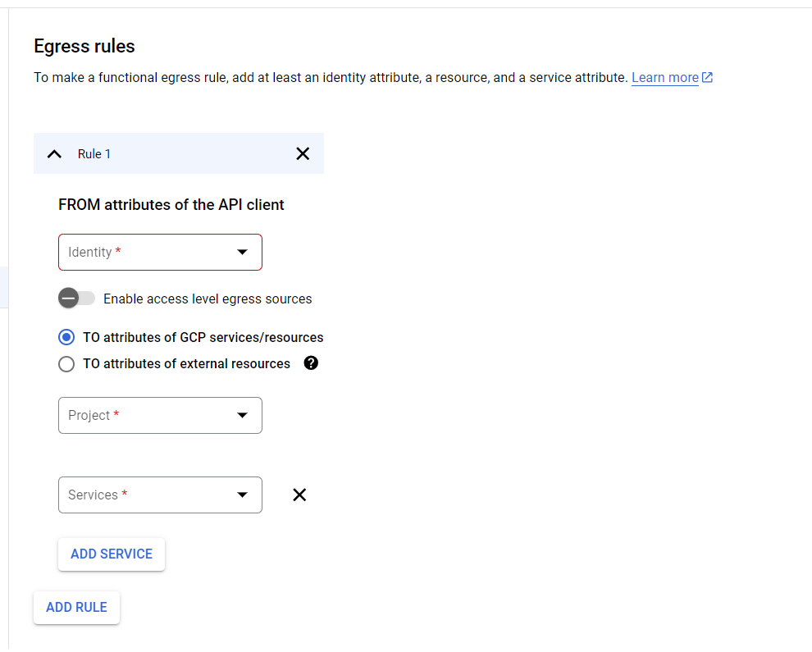Delete the Services field using its X icon

click(299, 495)
